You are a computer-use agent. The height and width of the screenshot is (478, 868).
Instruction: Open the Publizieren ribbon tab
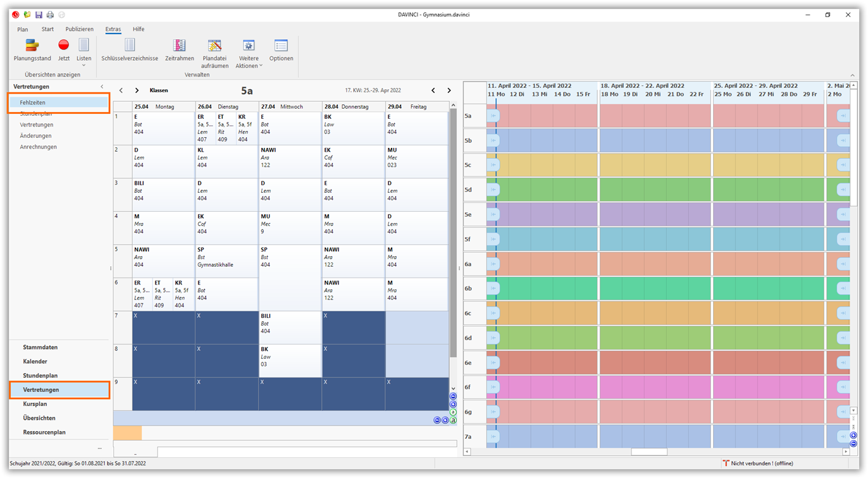click(x=79, y=29)
